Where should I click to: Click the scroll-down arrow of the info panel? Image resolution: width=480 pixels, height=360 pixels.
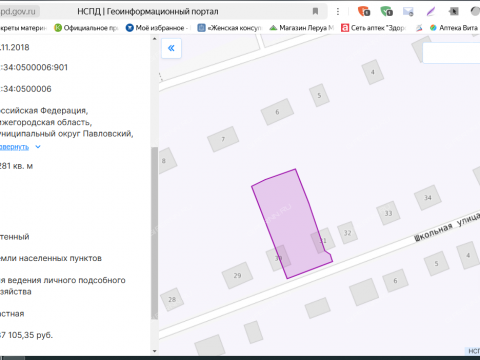coord(154,351)
